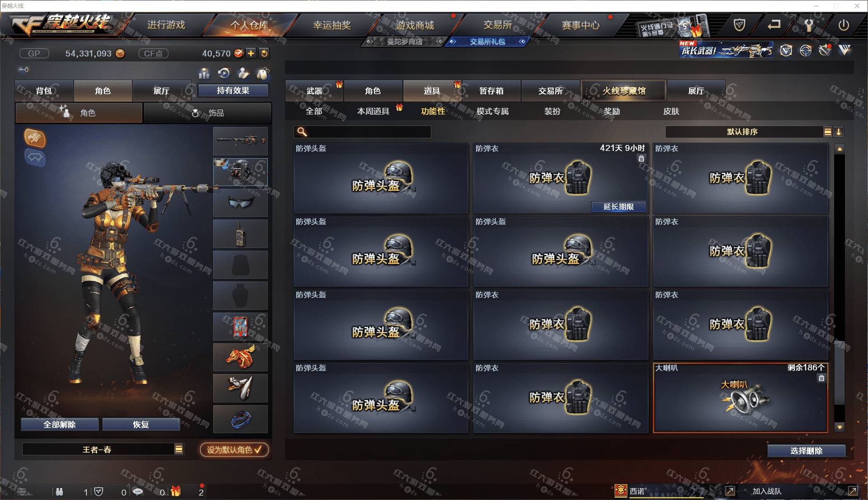Click the trash icon on 大喇叭 item

821,378
